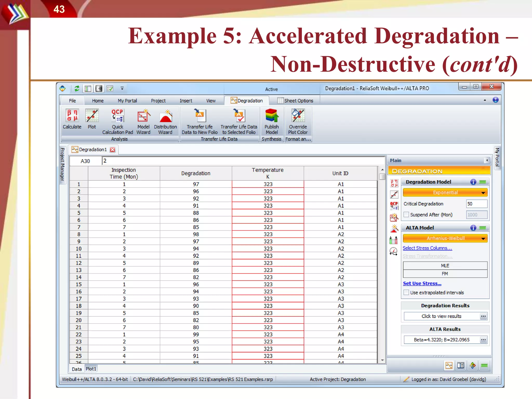This screenshot has height=399, width=532.
Task: Click the side panel Distribution Wizard icon
Action: pyautogui.click(x=394, y=229)
